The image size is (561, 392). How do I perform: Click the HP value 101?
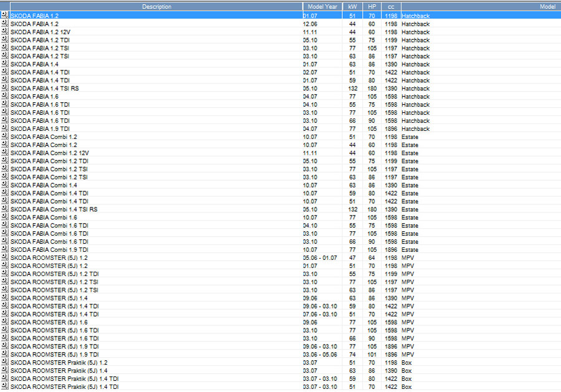[x=372, y=355]
